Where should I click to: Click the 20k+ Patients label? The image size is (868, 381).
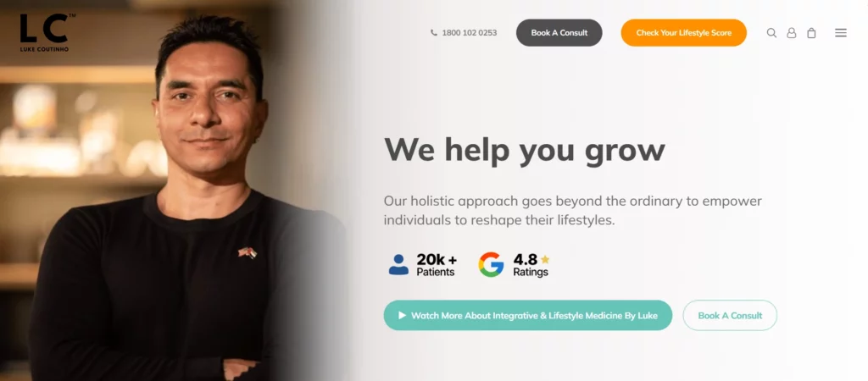[x=437, y=265]
